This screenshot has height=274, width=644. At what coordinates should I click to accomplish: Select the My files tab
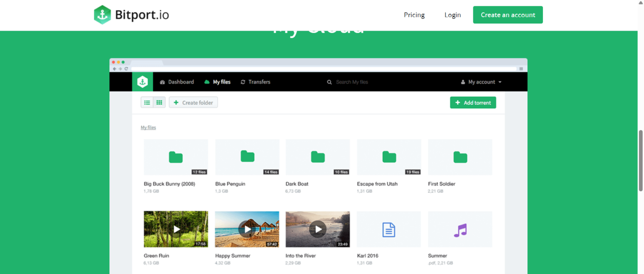coord(221,82)
